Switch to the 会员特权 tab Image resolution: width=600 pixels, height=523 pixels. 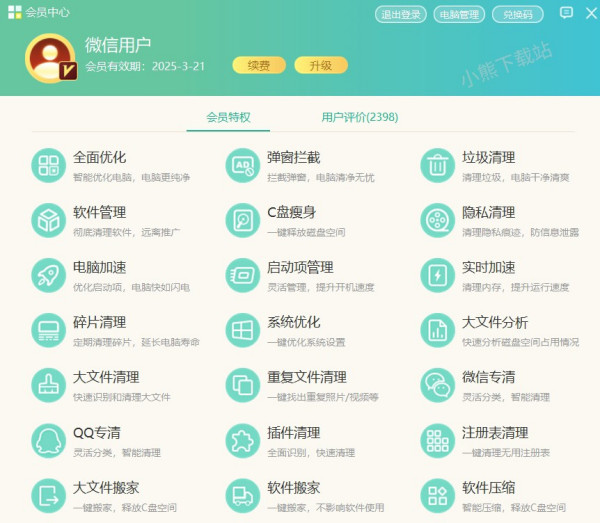coord(228,117)
